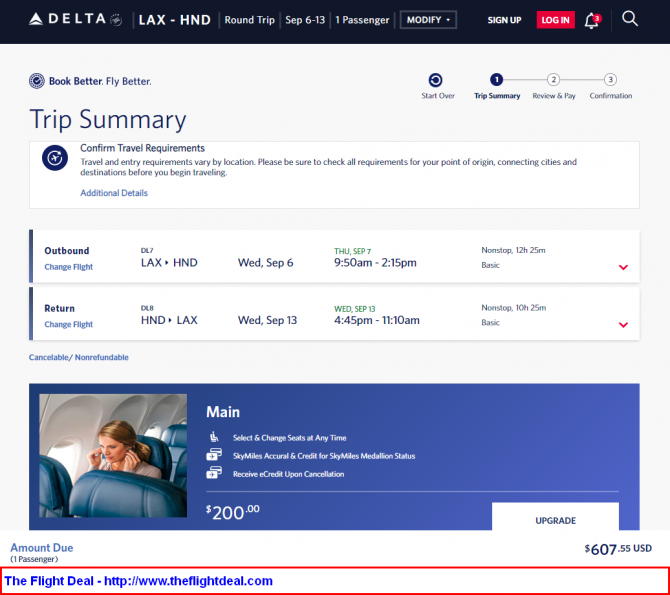The image size is (670, 595).
Task: Select the Trip Summary step
Action: pyautogui.click(x=497, y=80)
